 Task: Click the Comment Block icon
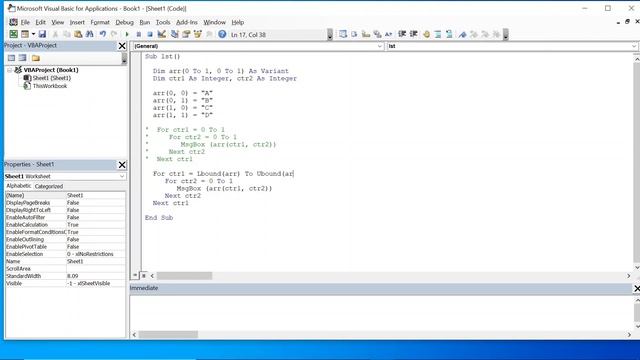coord(438,34)
